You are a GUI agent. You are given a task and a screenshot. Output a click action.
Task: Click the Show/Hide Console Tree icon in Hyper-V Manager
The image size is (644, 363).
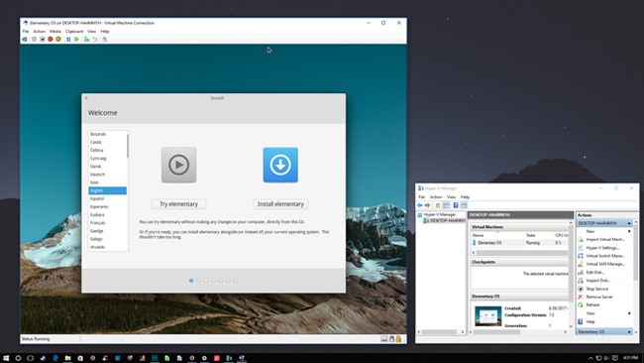click(x=446, y=205)
